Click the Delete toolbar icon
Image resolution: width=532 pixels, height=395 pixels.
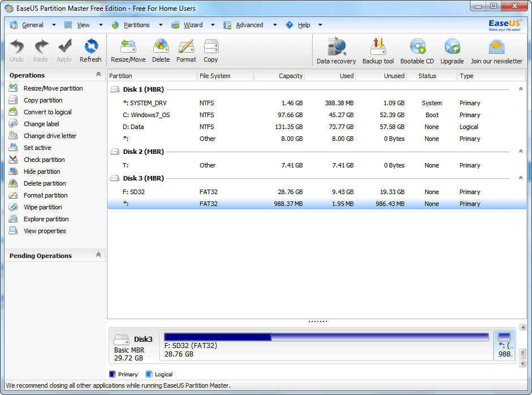(x=161, y=46)
